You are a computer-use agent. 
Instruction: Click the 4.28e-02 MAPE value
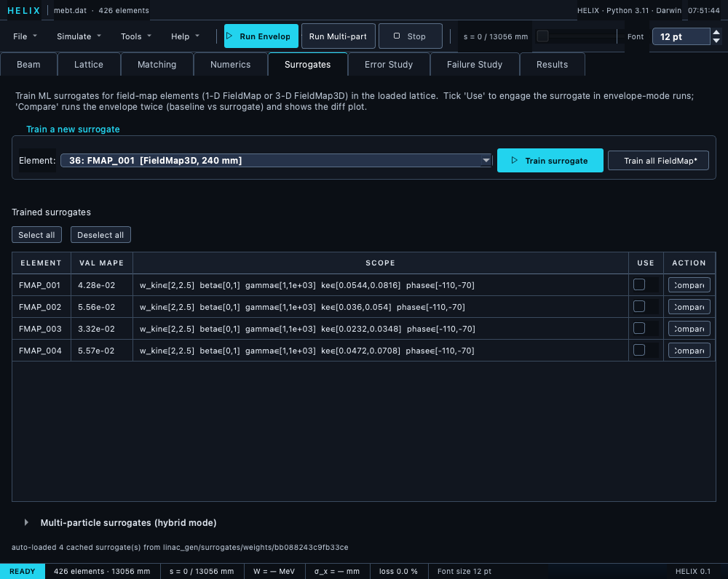tap(97, 285)
